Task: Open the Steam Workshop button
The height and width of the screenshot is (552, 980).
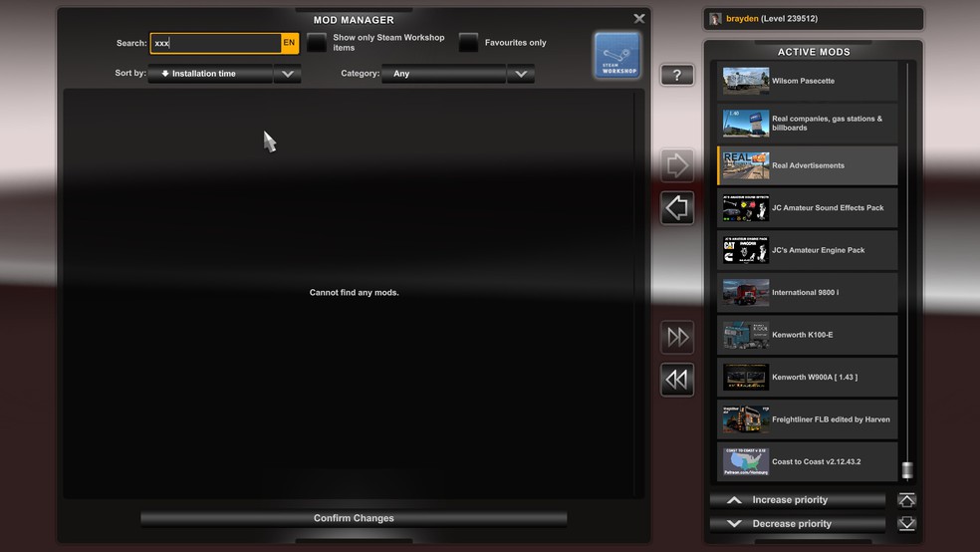Action: pos(617,55)
